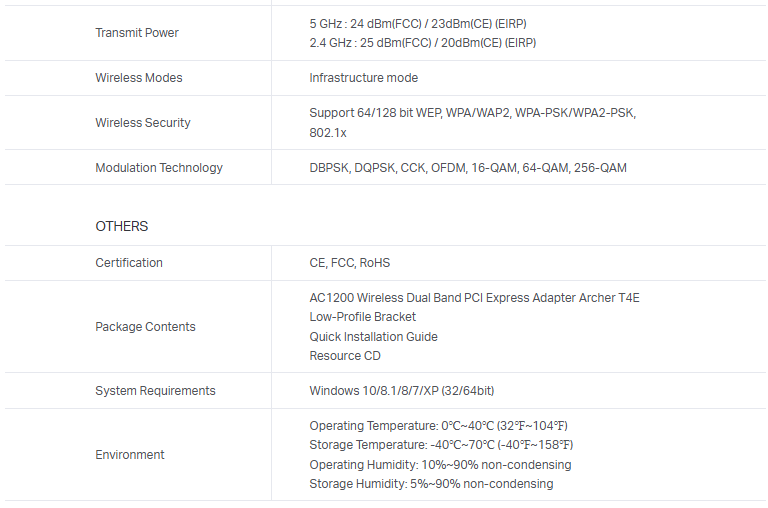
Task: Click the Infrastructure mode value
Action: click(364, 78)
